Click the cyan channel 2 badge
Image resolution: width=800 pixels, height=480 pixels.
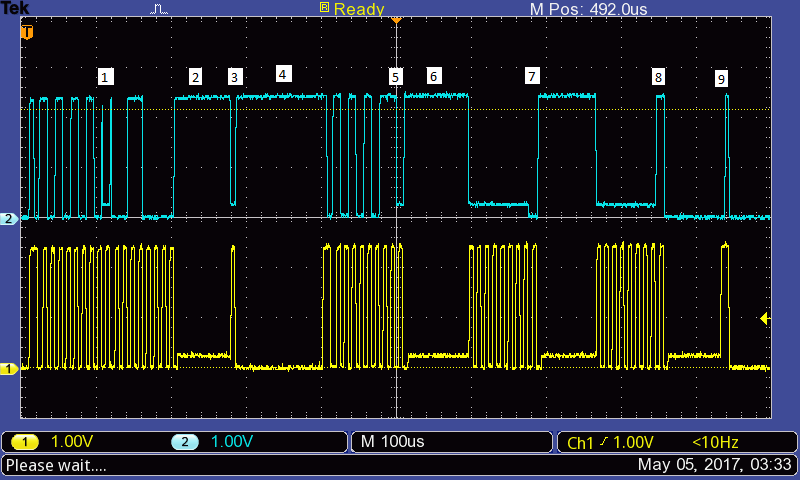coord(185,442)
